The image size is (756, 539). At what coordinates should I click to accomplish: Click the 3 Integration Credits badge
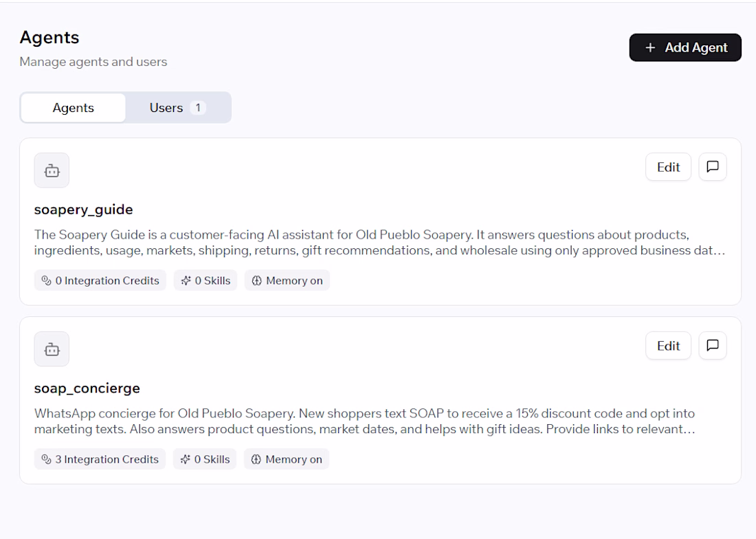tap(100, 459)
